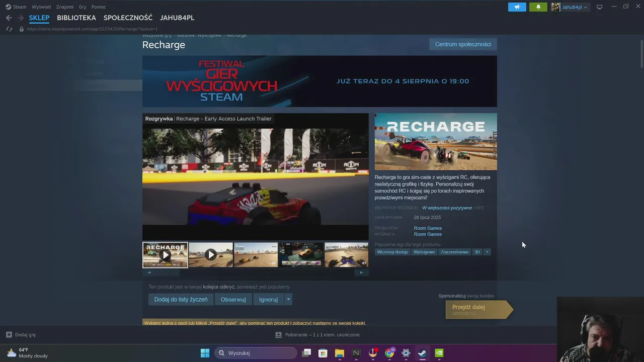Open the N app icon in taskbar
Image resolution: width=644 pixels, height=362 pixels.
[356, 353]
